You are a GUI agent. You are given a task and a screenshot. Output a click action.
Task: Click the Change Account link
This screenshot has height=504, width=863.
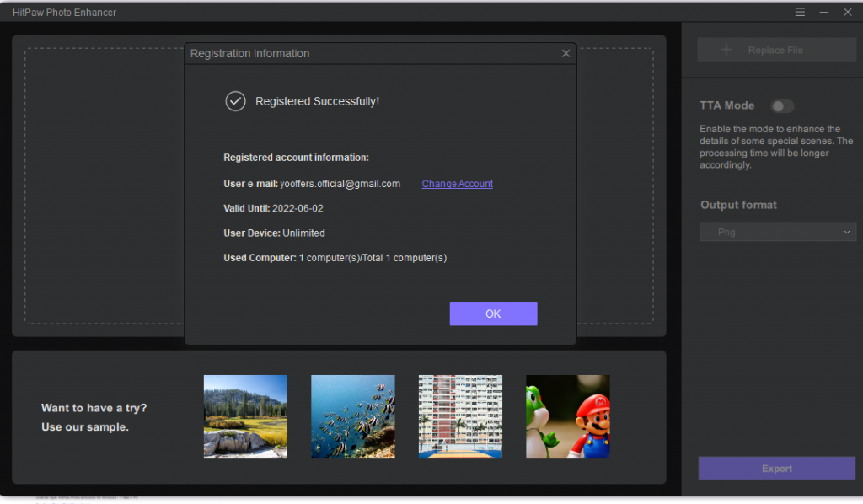(458, 184)
